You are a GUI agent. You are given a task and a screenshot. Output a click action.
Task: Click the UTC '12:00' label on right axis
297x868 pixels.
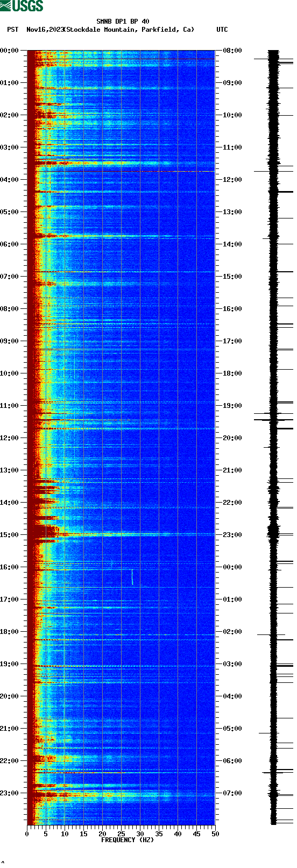point(232,180)
